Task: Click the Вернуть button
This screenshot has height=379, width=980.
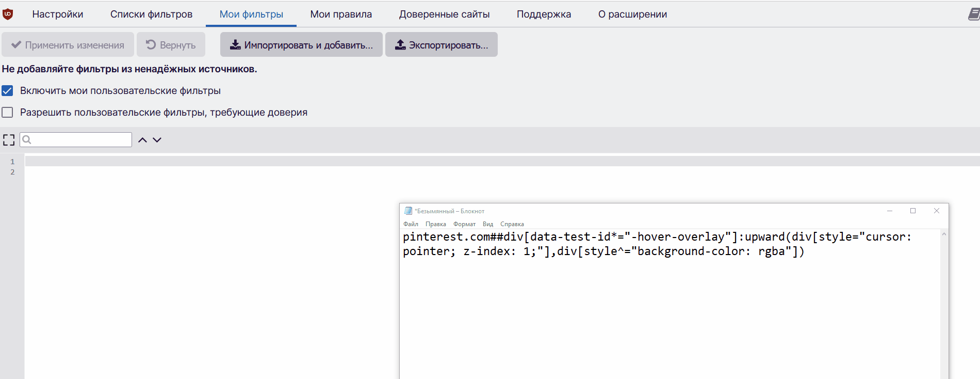Action: pos(171,45)
